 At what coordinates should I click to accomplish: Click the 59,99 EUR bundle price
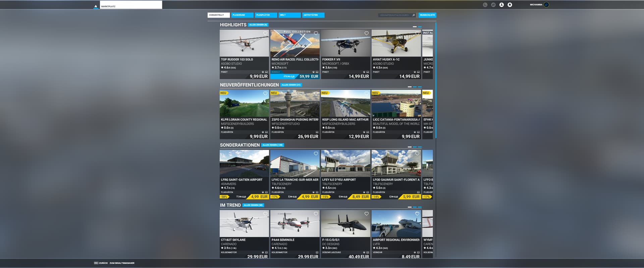[309, 76]
